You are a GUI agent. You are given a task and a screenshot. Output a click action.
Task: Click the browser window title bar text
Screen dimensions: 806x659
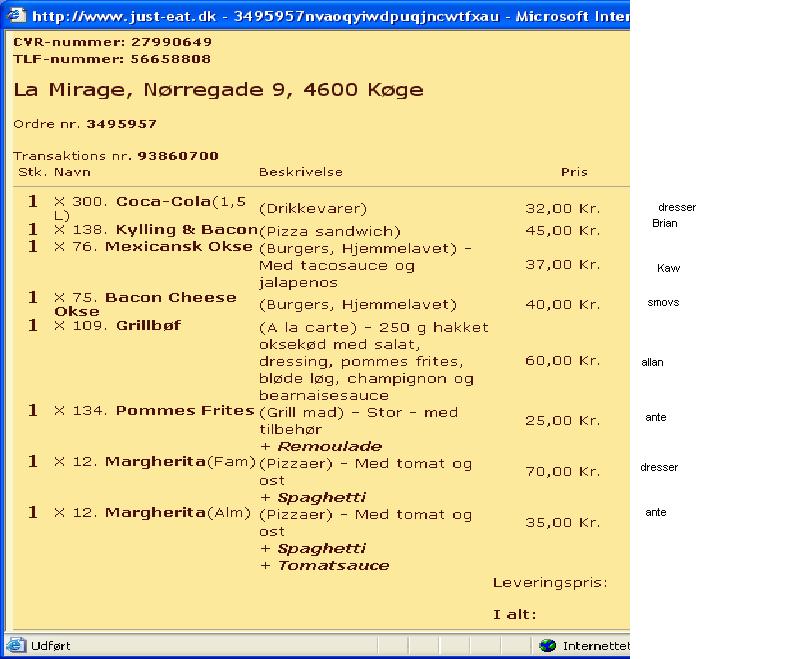(331, 16)
